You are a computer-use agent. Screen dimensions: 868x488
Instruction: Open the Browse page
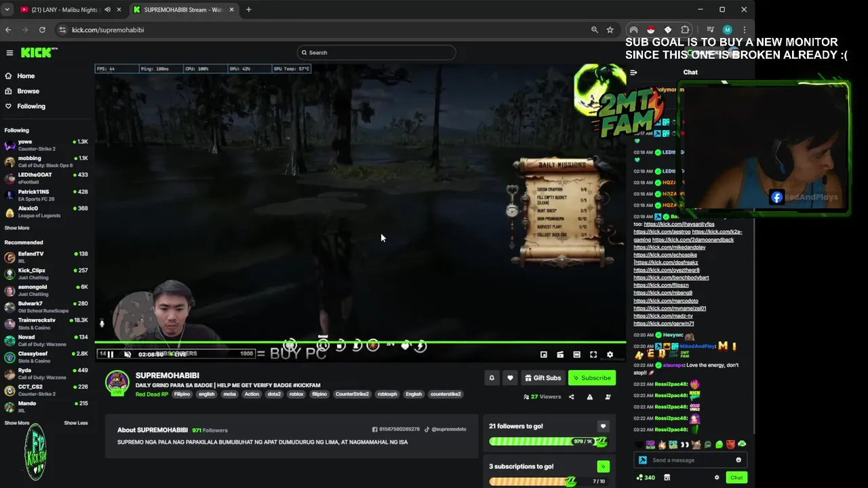[28, 91]
